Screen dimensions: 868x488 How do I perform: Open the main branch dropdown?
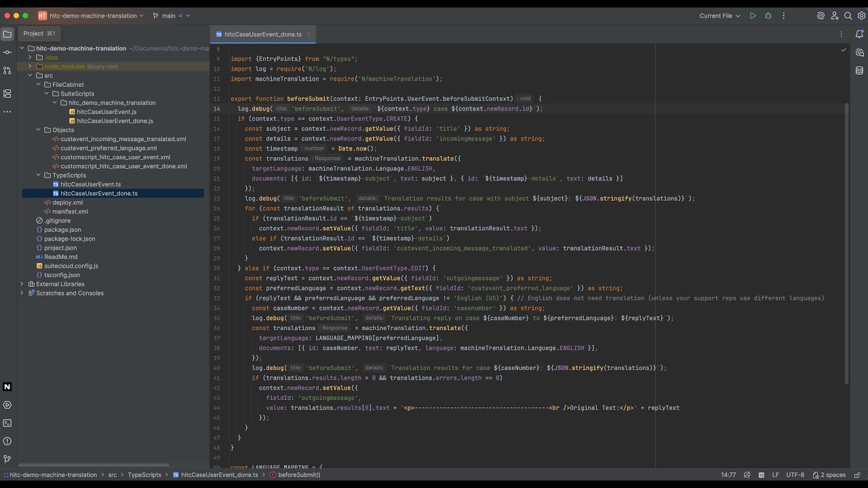pos(172,16)
